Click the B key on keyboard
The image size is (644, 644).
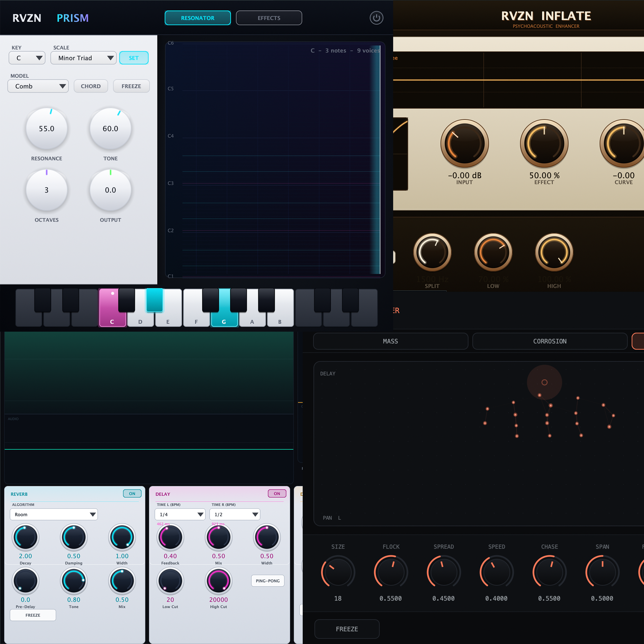tap(280, 320)
